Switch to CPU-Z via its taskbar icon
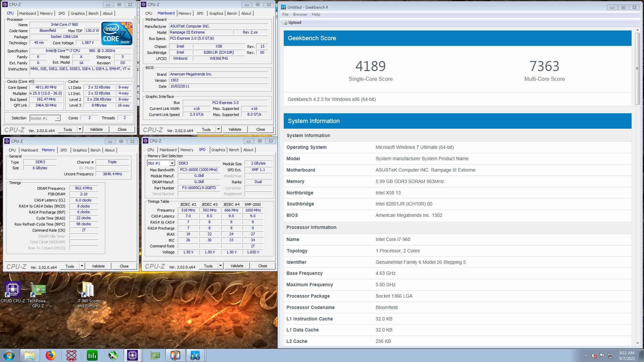 (132, 355)
